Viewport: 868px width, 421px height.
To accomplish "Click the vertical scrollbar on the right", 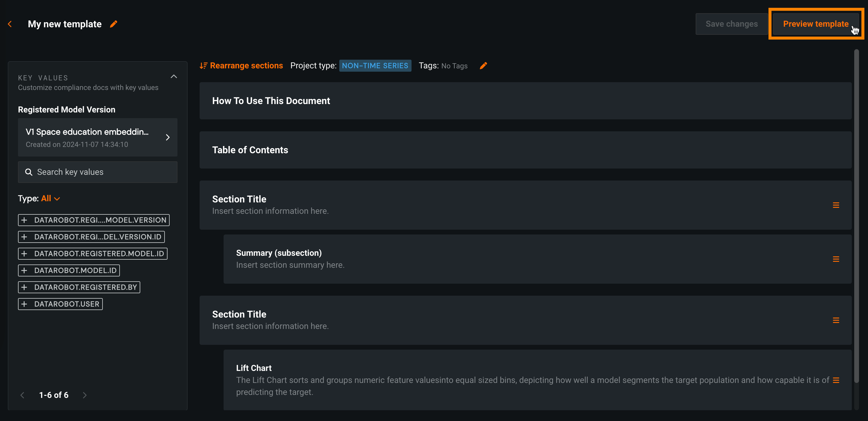I will (856, 216).
